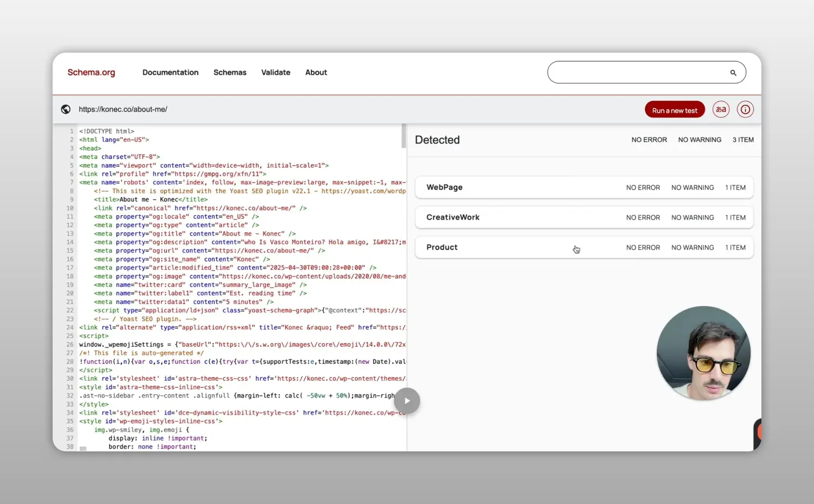Click the Run a new test button
Image resolution: width=814 pixels, height=504 pixels.
pyautogui.click(x=675, y=110)
